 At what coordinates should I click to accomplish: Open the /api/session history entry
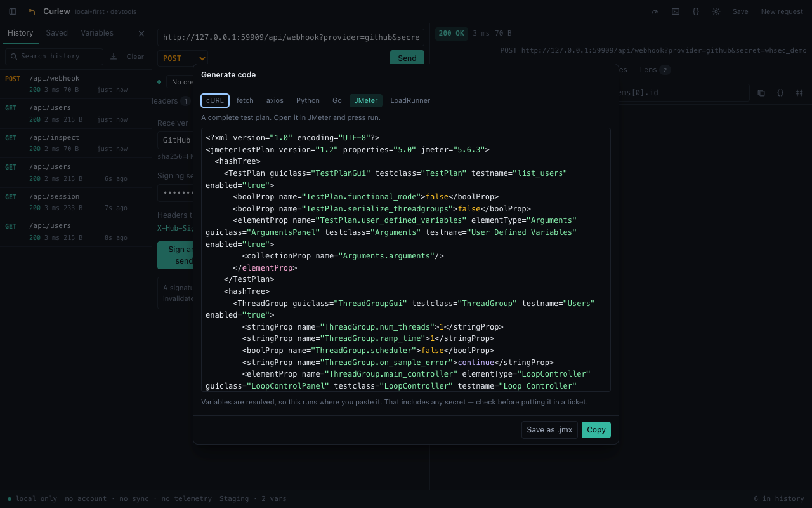tap(75, 202)
